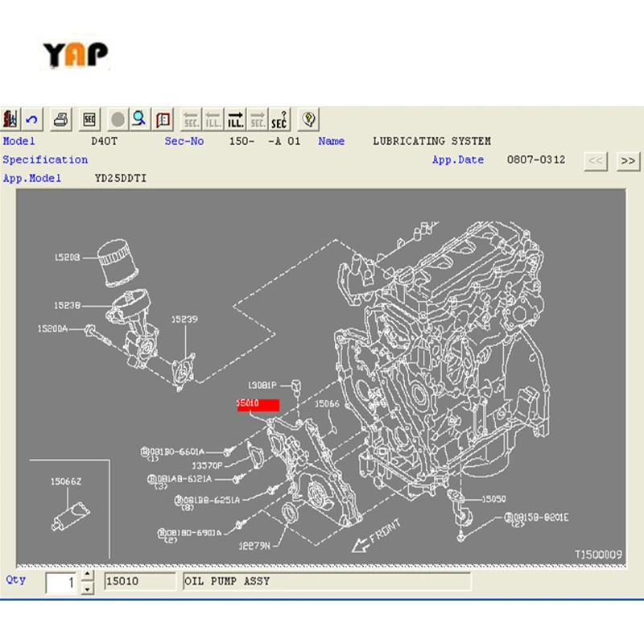The width and height of the screenshot is (644, 644).
Task: Go to previous illustration arrow ILL.
Action: pos(213,119)
